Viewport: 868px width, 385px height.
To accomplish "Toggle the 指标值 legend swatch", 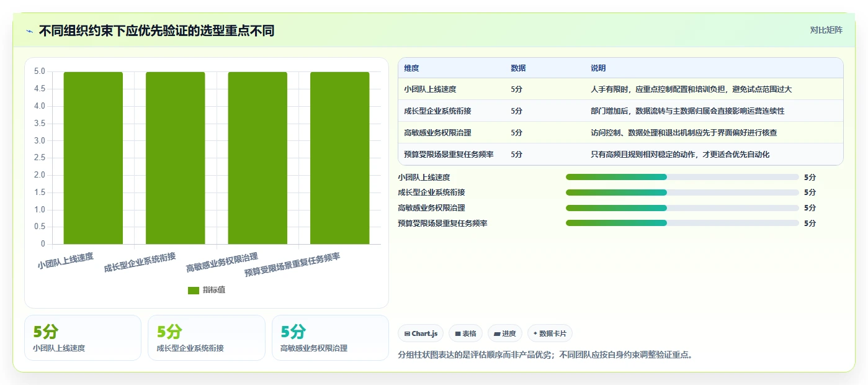I will tap(194, 290).
